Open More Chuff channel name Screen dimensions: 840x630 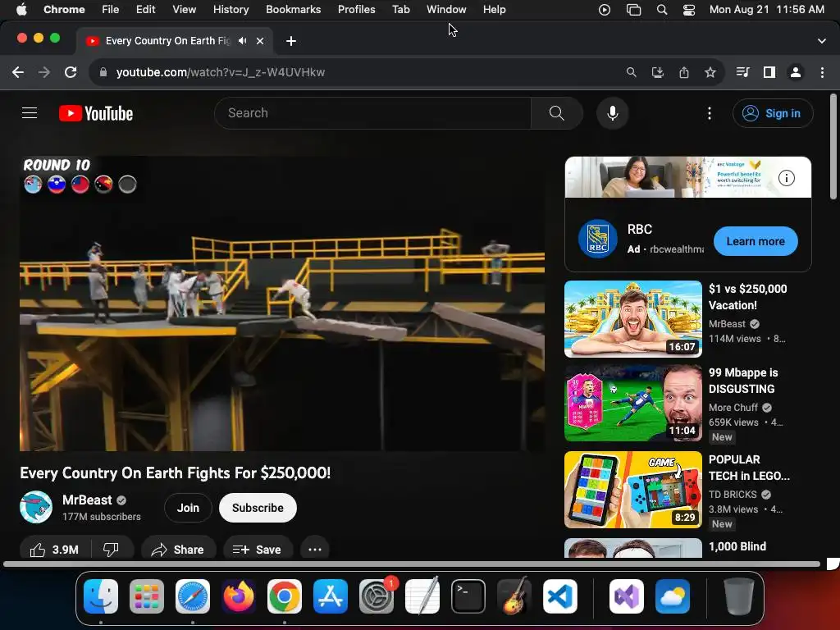733,408
